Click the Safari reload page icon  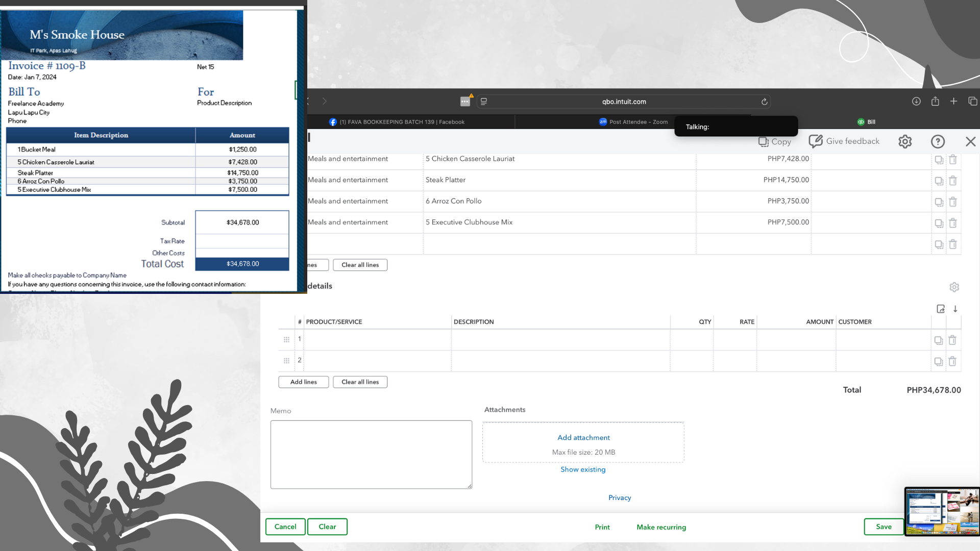(764, 102)
